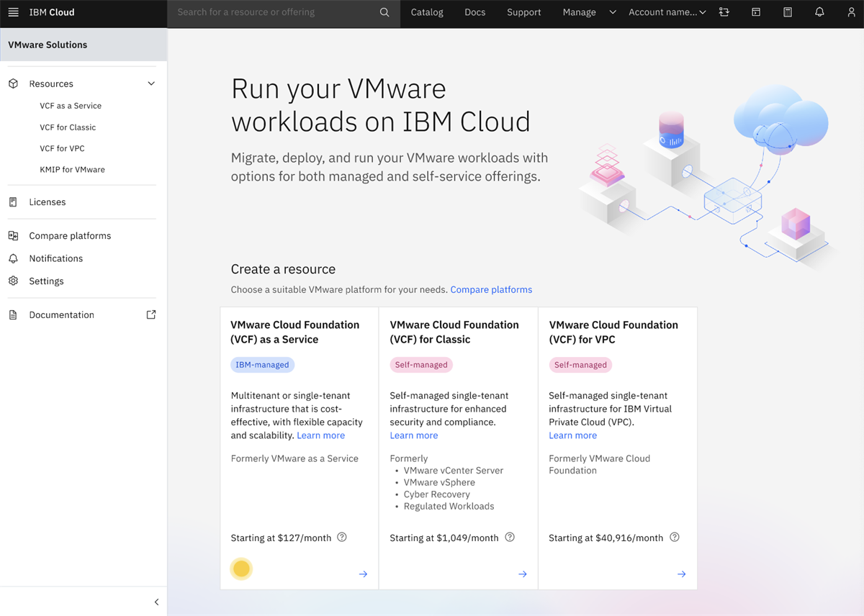Image resolution: width=864 pixels, height=616 pixels.
Task: Collapse the Resources section chevron
Action: (151, 83)
